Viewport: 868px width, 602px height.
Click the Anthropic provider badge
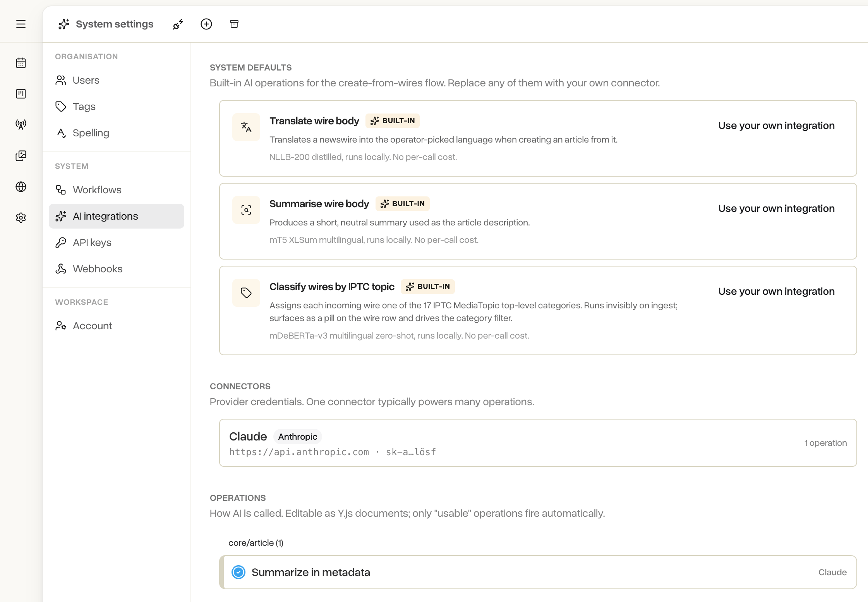[298, 437]
